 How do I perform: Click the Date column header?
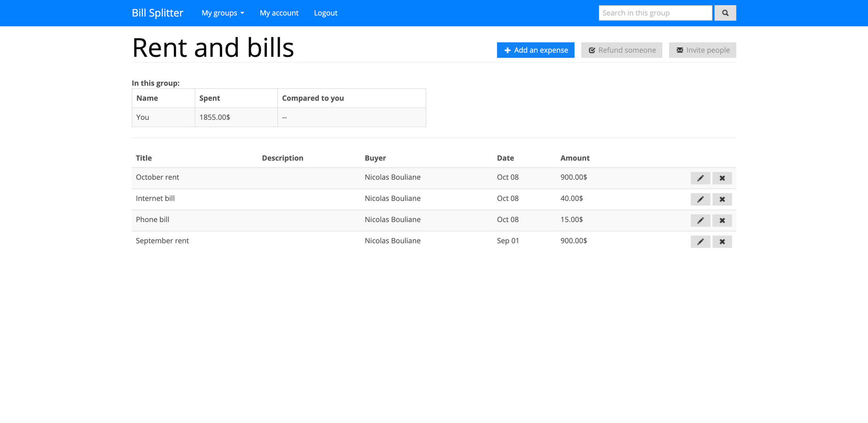pyautogui.click(x=505, y=158)
